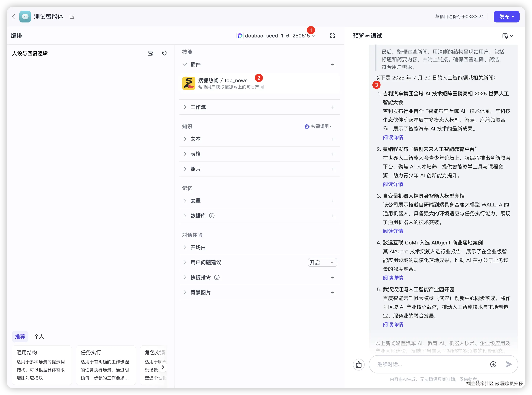Click the prompt library icon in 人设与回复逻辑
The image size is (532, 395).
150,53
